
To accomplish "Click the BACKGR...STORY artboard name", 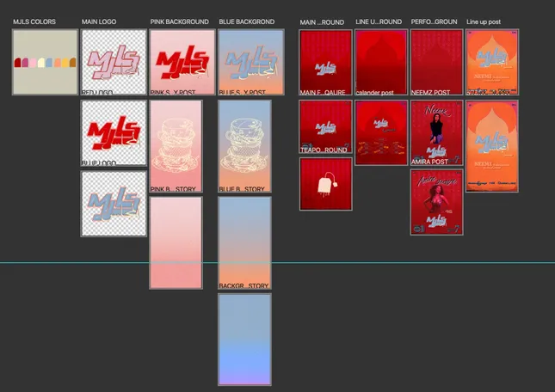I will [244, 285].
